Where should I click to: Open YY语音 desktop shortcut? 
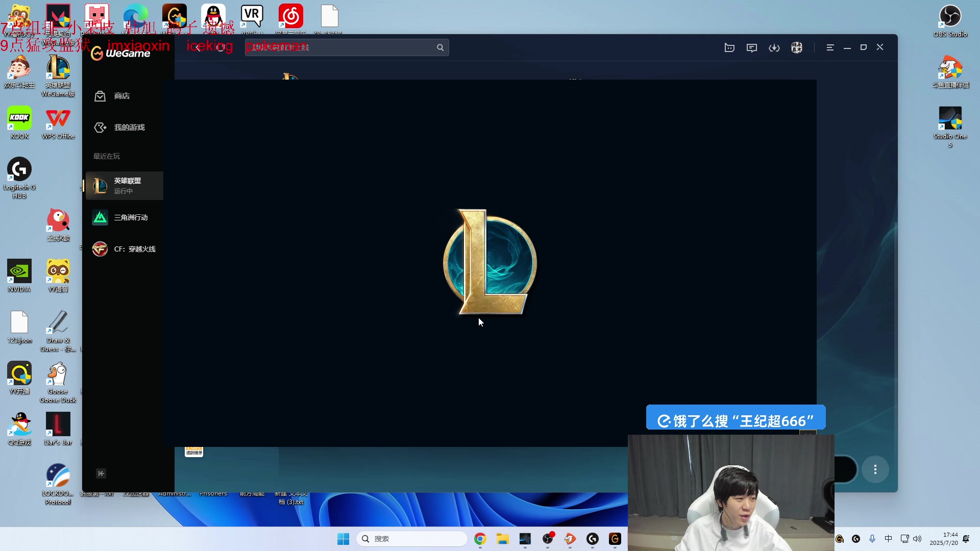[58, 275]
